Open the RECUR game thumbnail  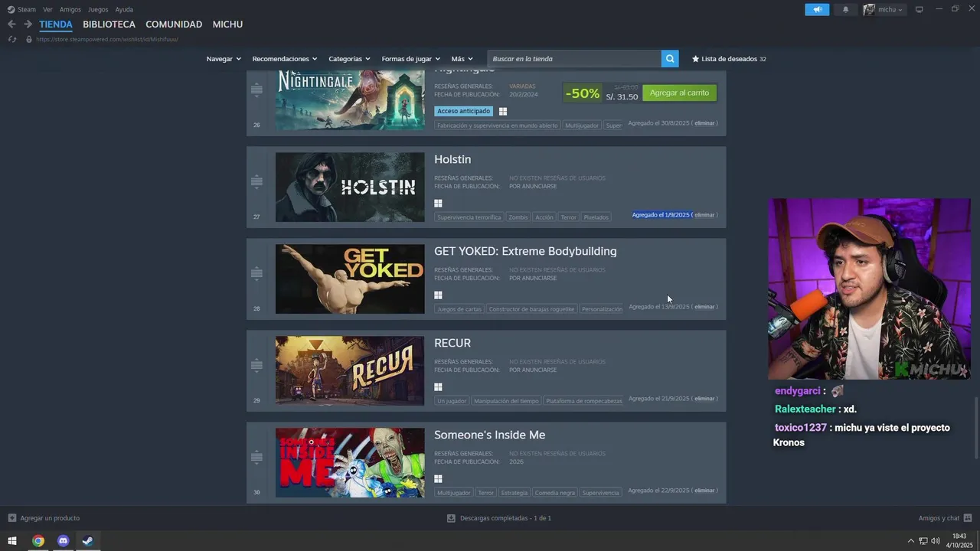(x=350, y=370)
